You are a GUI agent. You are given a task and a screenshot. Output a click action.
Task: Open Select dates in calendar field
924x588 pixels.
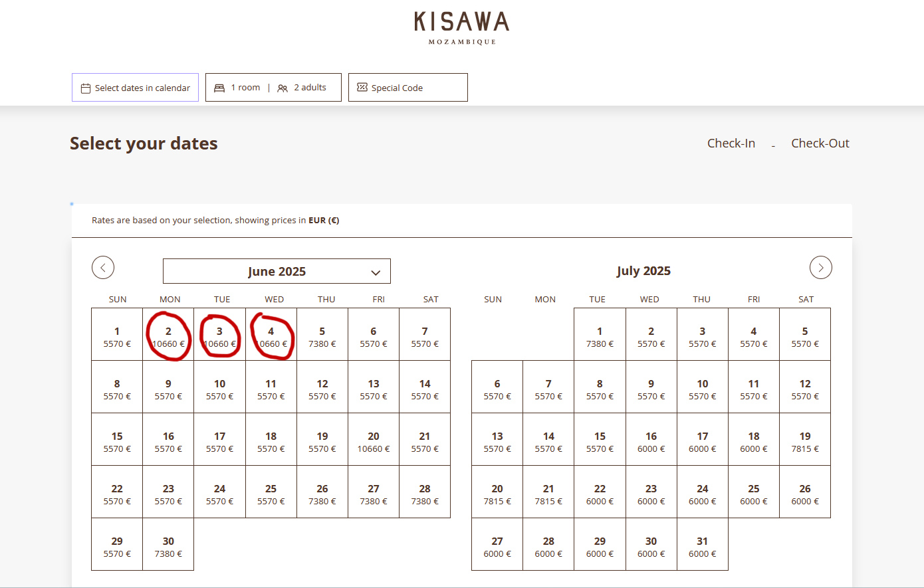pos(135,88)
